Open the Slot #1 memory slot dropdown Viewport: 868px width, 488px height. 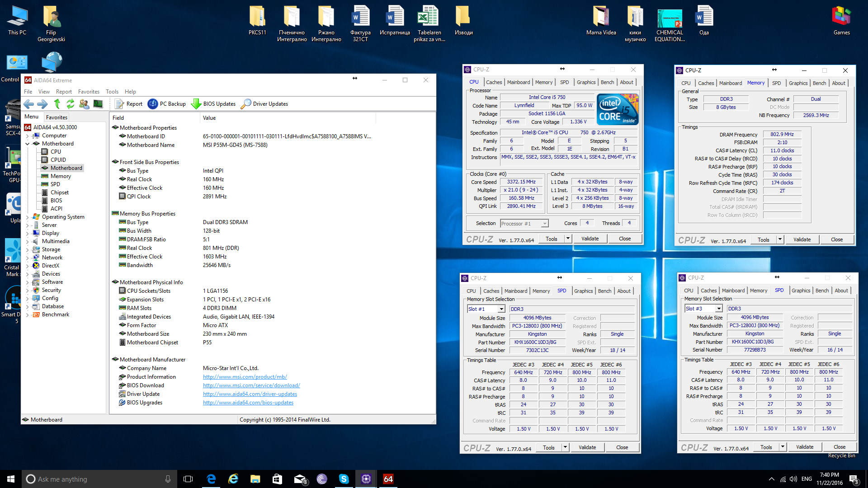point(501,309)
